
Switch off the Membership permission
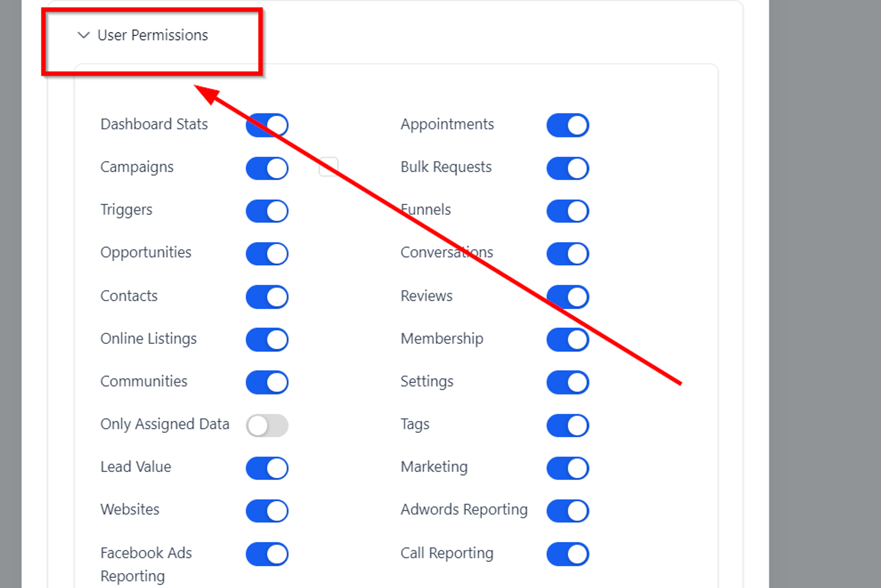pyautogui.click(x=568, y=340)
